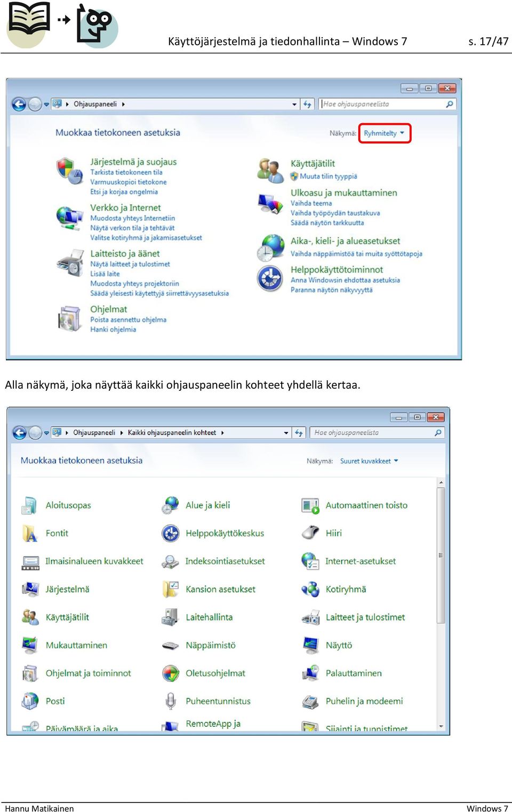
Task: Open the Laitteisto ja äänet printer icon
Action: coord(70,263)
